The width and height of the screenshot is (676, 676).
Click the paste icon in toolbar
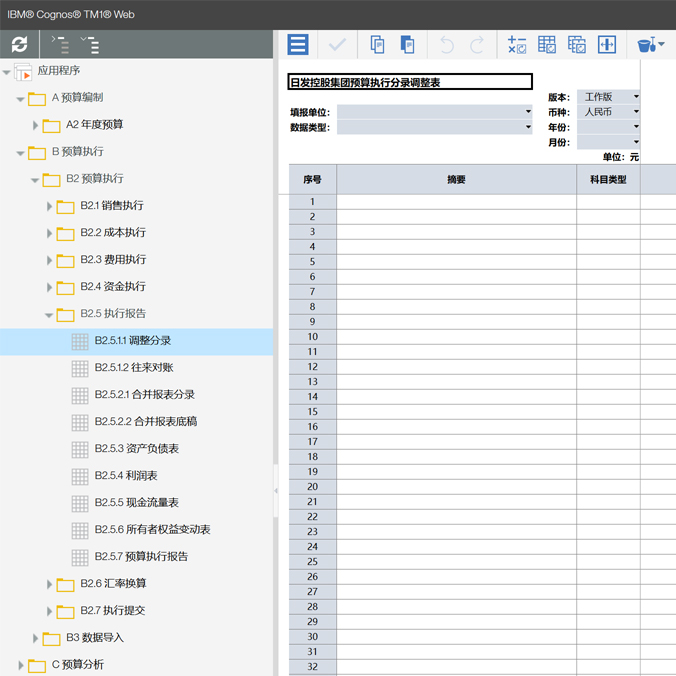[x=407, y=44]
